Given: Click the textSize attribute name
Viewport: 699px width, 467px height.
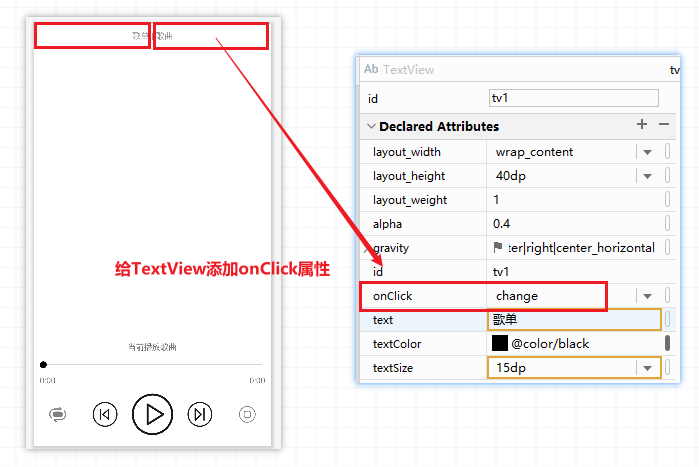Looking at the screenshot, I should click(x=393, y=368).
